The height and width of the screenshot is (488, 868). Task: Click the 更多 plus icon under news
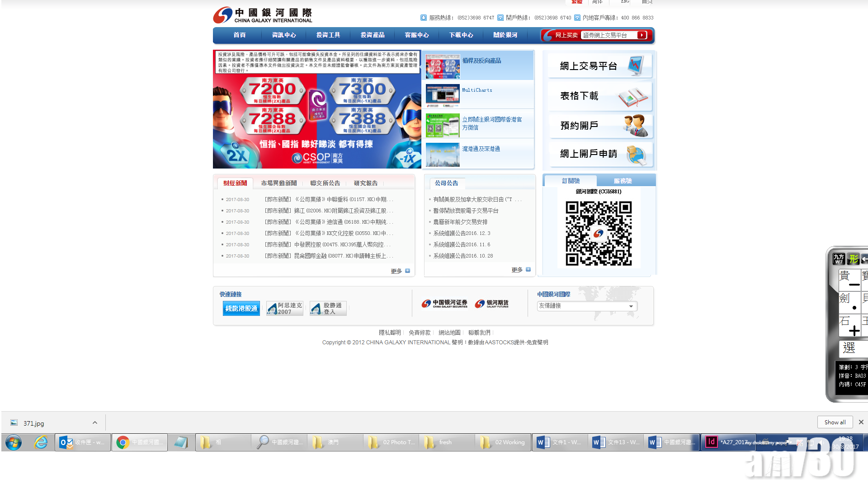(x=407, y=271)
